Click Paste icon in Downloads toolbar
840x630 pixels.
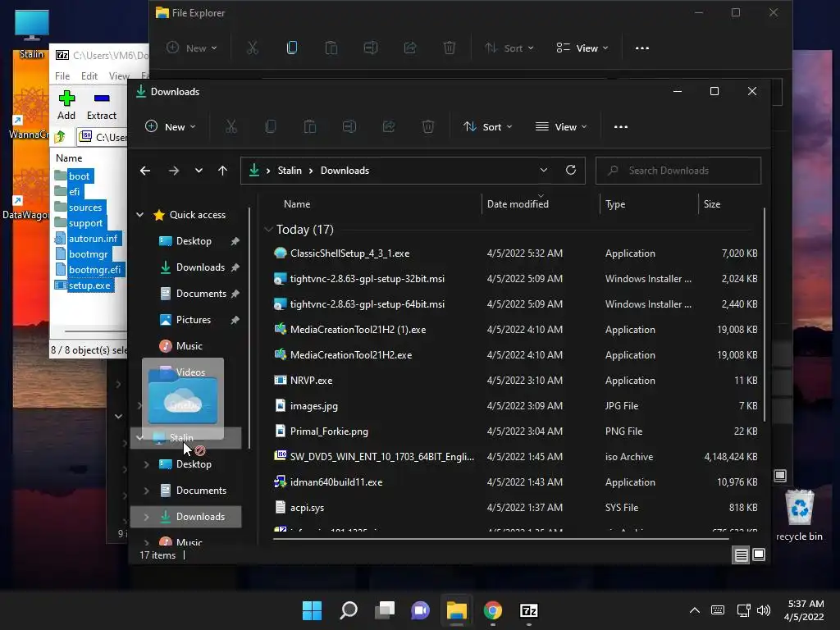pos(310,127)
